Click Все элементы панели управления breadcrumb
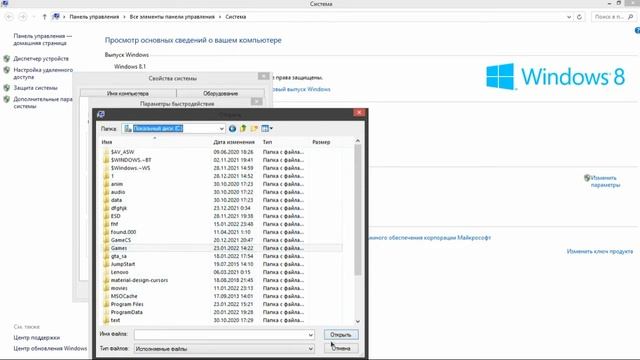Image resolution: width=640 pixels, height=360 pixels. tap(172, 17)
